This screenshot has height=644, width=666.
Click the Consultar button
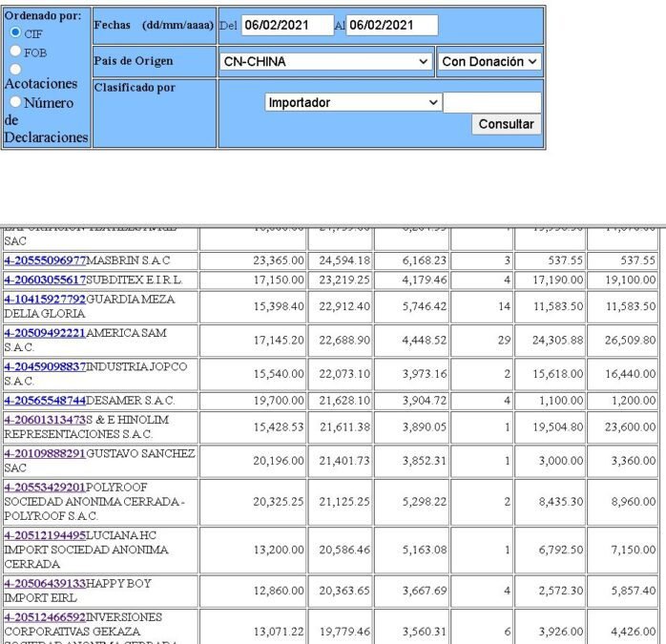[x=507, y=124]
